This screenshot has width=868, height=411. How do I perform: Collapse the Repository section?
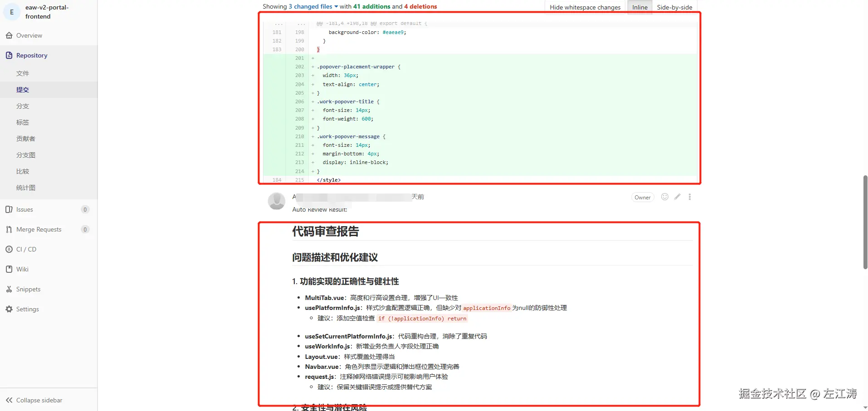(31, 55)
